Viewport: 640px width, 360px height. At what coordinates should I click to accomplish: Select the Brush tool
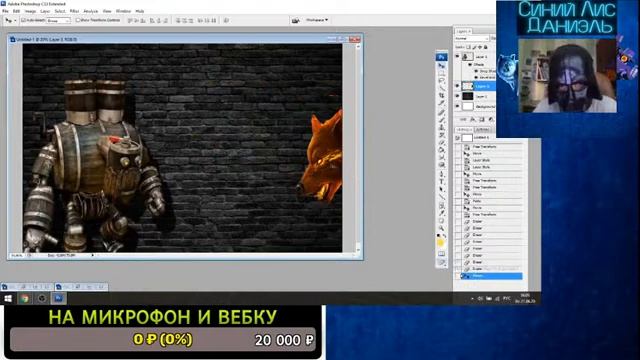441,119
